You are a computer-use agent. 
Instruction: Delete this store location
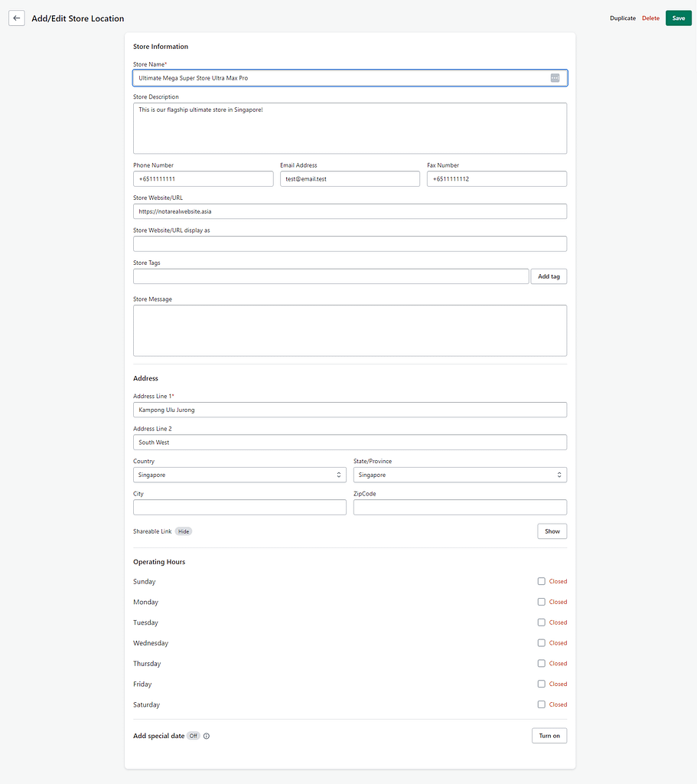point(650,18)
